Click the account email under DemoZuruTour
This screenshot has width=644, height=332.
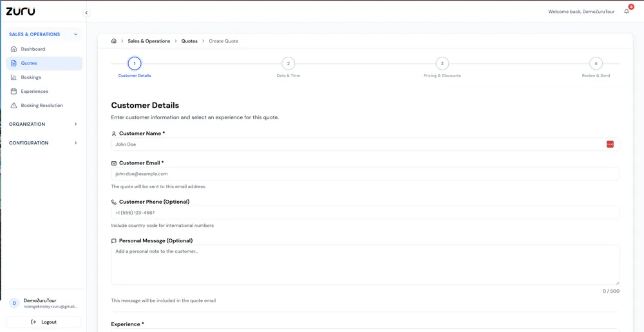click(x=50, y=306)
